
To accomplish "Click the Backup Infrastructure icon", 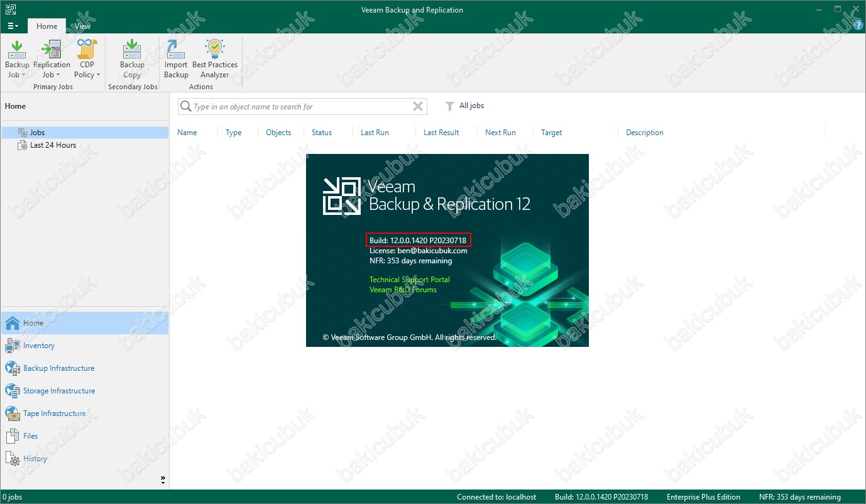I will point(13,368).
